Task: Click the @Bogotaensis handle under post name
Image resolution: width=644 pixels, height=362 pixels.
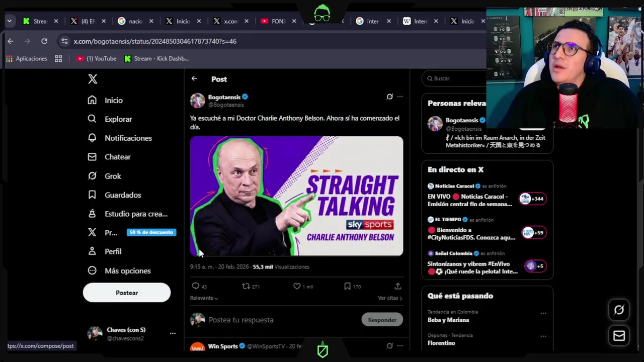Action: click(x=226, y=105)
